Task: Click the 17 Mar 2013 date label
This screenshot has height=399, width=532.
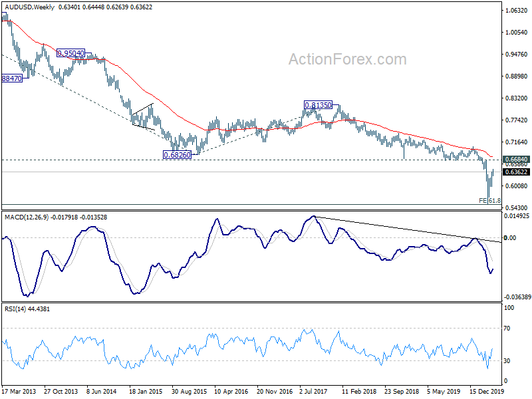Action: tap(19, 391)
